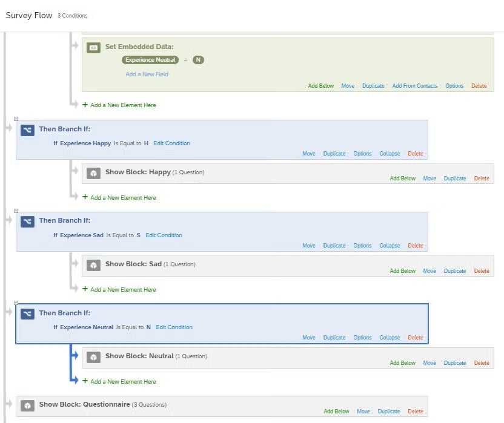Duplicate the Show Block: Happy element
This screenshot has height=423, width=504.
(455, 179)
